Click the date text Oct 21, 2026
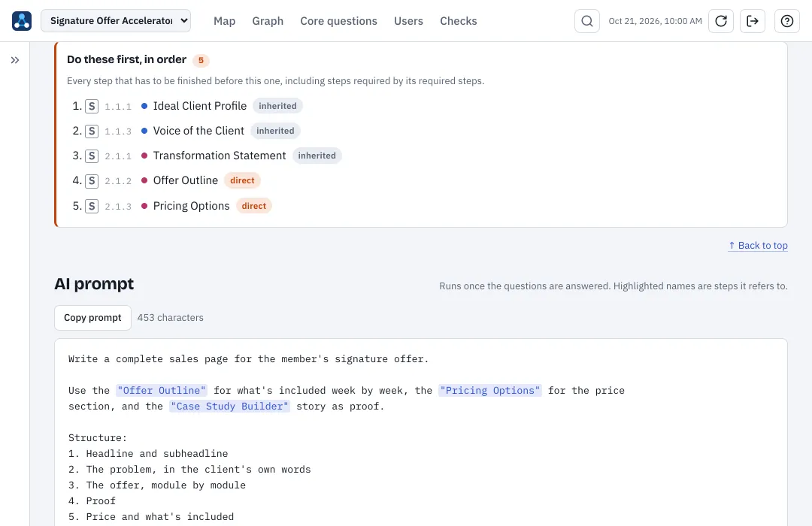 coord(655,21)
